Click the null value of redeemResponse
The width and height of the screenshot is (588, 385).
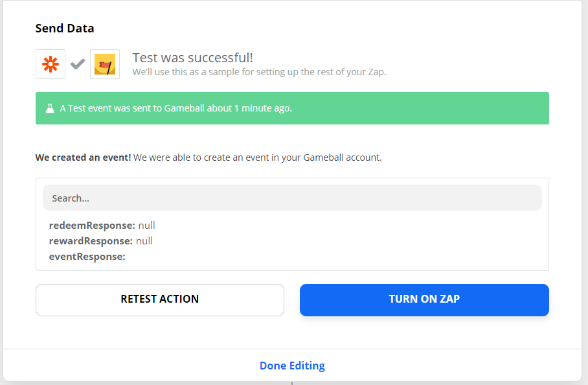(x=146, y=226)
